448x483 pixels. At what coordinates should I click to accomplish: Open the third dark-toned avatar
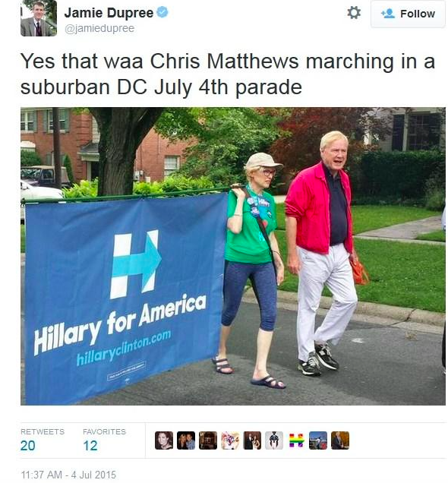208,440
